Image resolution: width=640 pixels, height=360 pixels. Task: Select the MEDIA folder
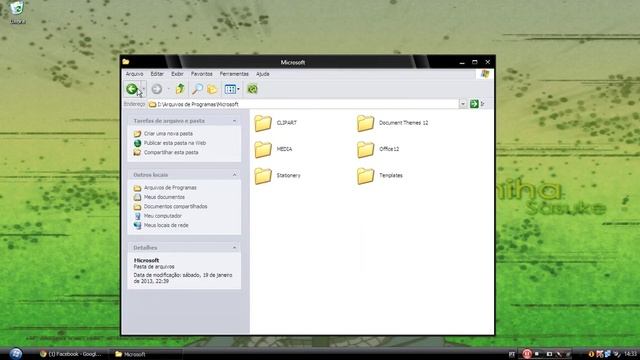[273, 149]
